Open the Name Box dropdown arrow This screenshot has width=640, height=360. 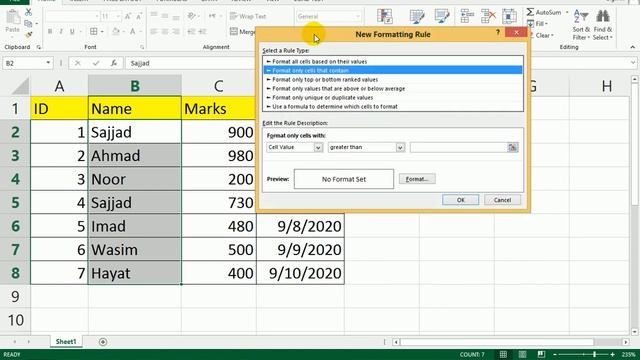48,63
